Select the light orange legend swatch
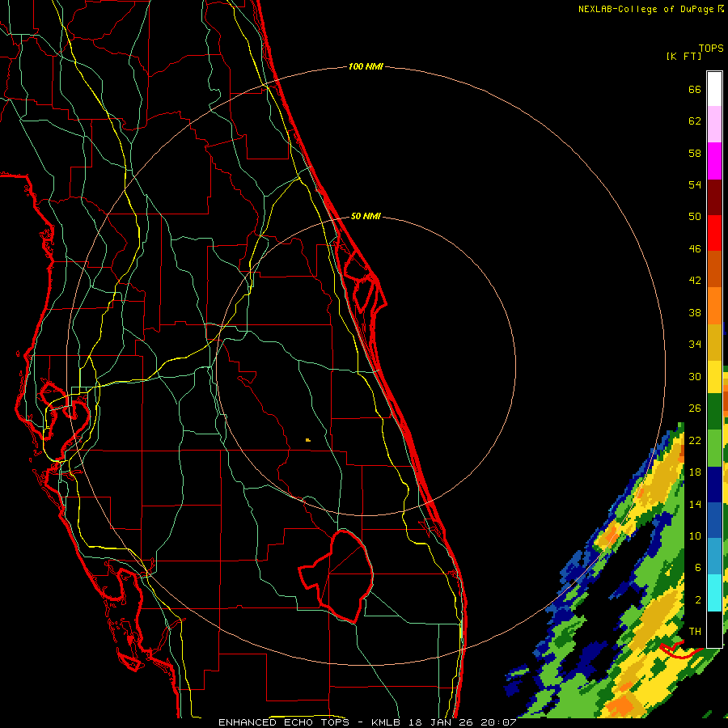The height and width of the screenshot is (728, 728). (714, 306)
